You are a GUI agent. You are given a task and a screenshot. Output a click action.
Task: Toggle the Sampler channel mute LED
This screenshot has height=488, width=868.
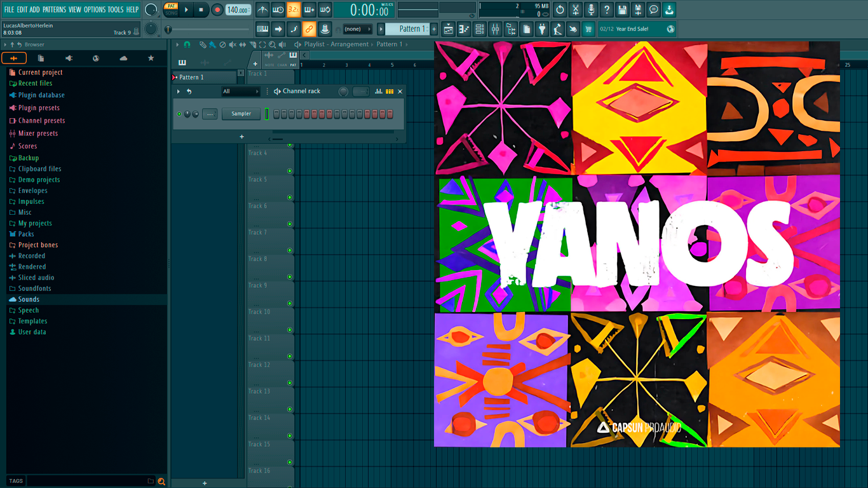tap(179, 114)
